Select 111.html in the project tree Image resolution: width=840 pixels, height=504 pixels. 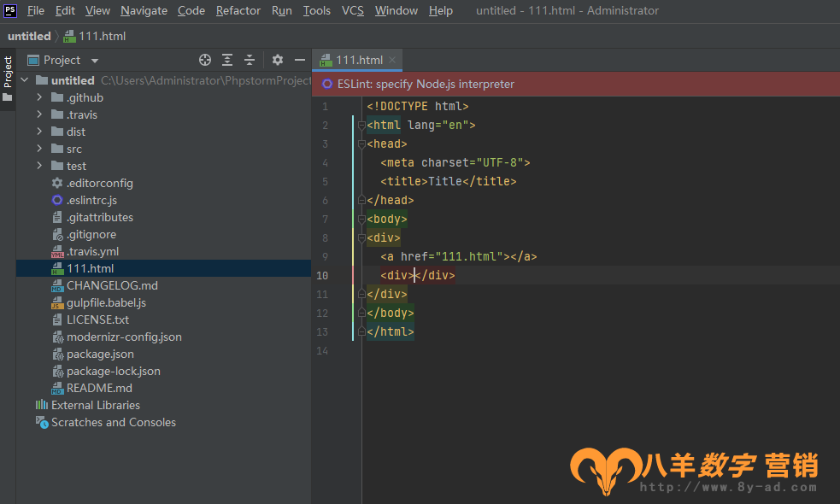(163, 268)
